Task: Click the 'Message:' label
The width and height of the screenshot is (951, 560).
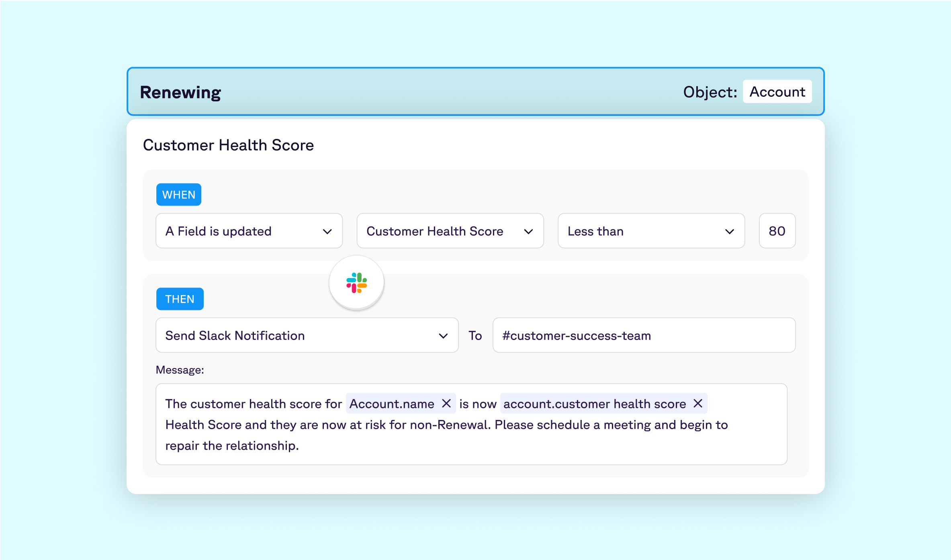Action: coord(180,370)
